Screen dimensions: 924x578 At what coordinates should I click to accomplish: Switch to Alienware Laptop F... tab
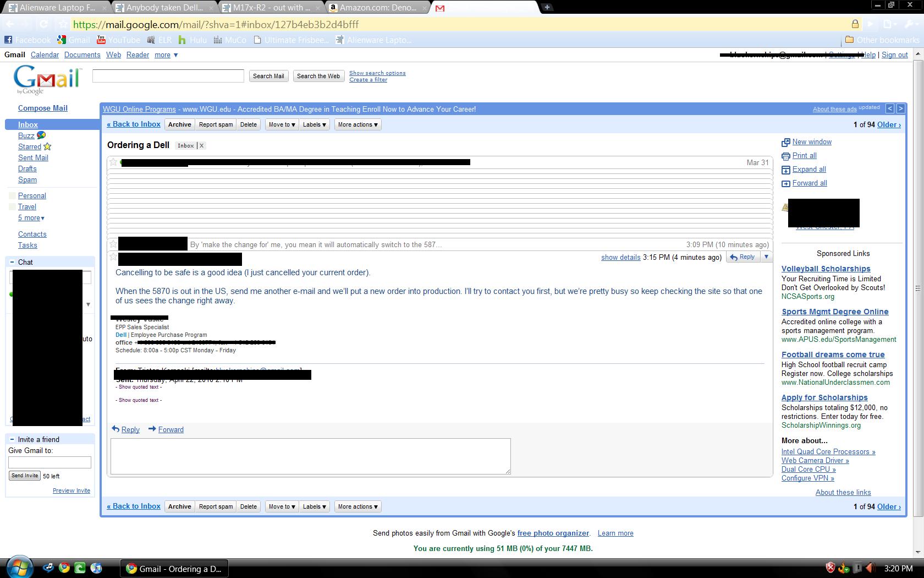click(x=57, y=8)
